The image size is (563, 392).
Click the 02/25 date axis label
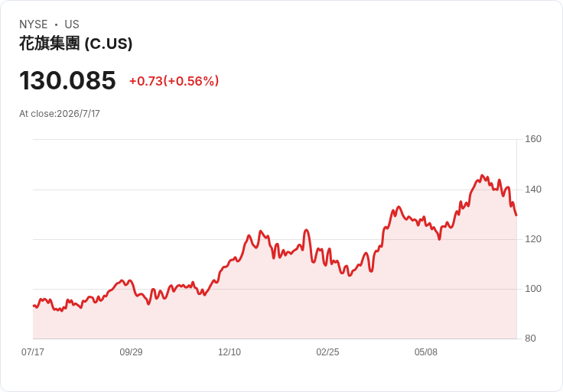click(x=327, y=352)
